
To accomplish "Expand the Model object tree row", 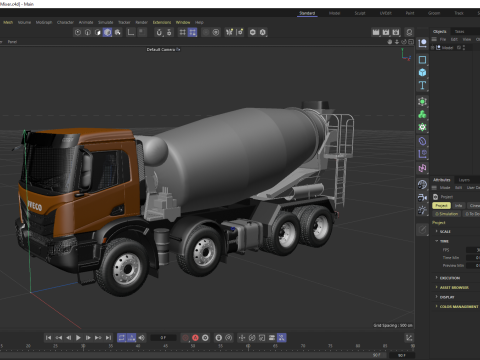I will [x=433, y=48].
